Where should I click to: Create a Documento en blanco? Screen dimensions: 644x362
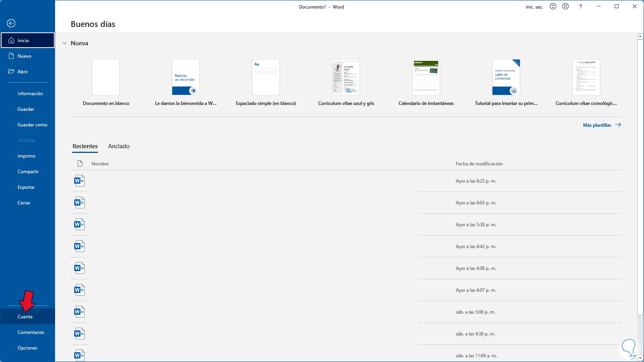pos(106,83)
